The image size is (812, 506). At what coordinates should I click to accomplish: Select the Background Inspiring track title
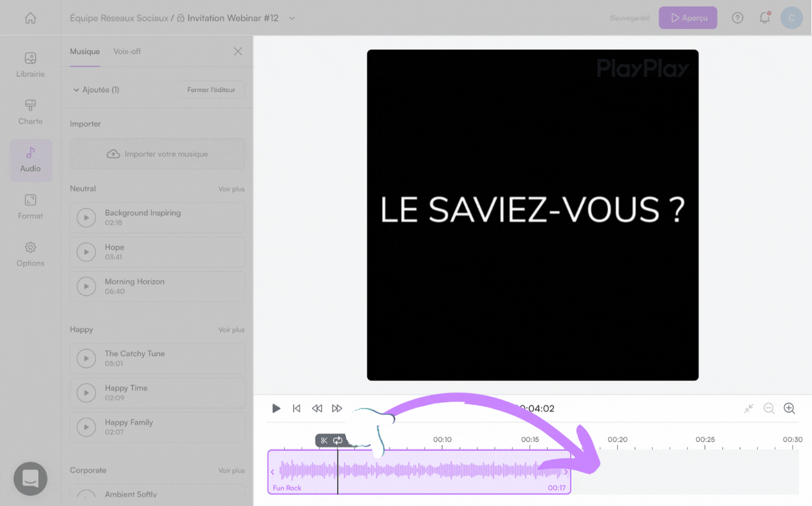pyautogui.click(x=143, y=213)
